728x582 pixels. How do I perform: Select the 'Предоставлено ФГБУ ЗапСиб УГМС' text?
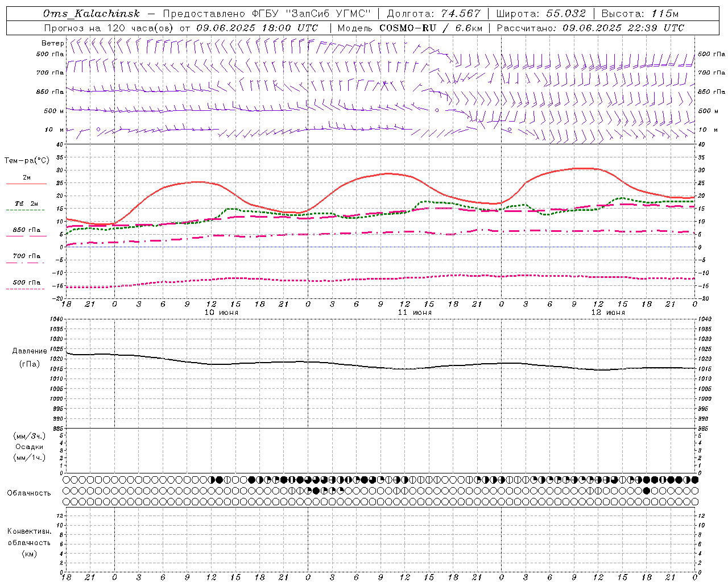tap(266, 14)
